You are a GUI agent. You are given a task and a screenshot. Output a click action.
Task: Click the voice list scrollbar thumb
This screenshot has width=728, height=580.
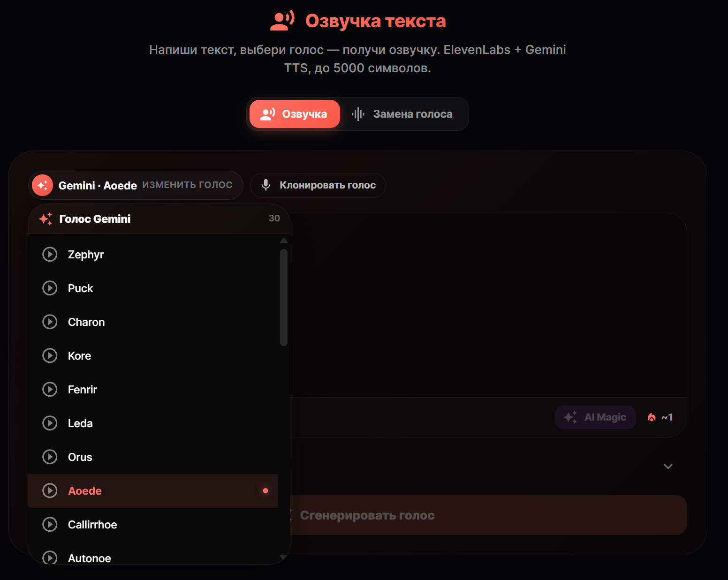(283, 297)
